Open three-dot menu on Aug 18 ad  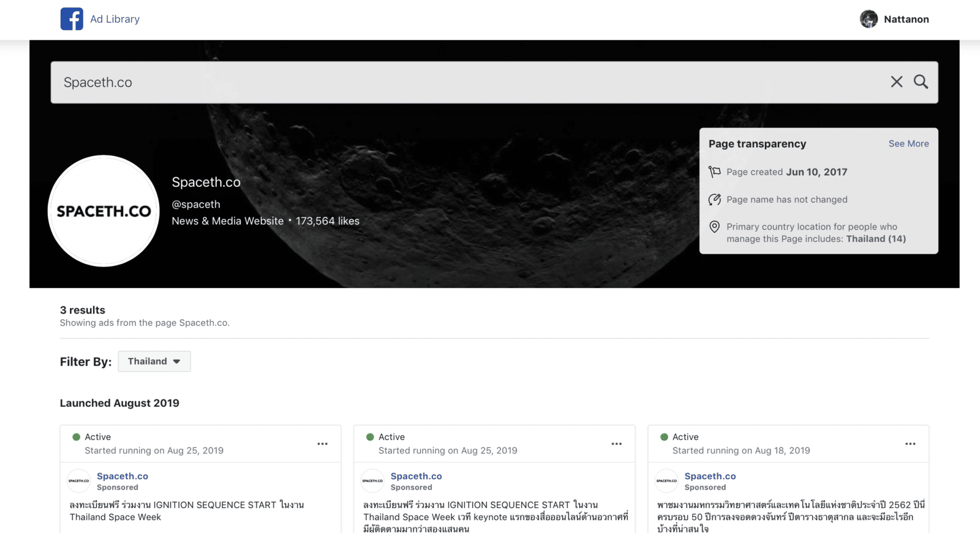coord(910,444)
